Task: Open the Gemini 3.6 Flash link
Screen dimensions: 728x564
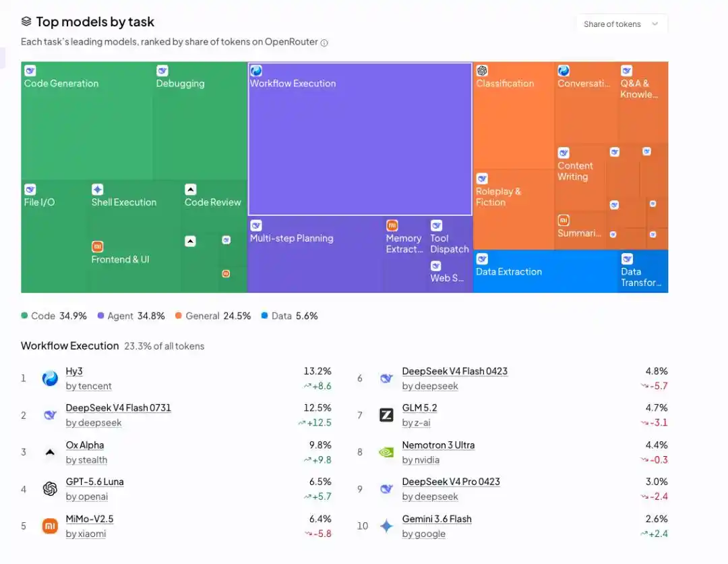Action: pyautogui.click(x=437, y=519)
